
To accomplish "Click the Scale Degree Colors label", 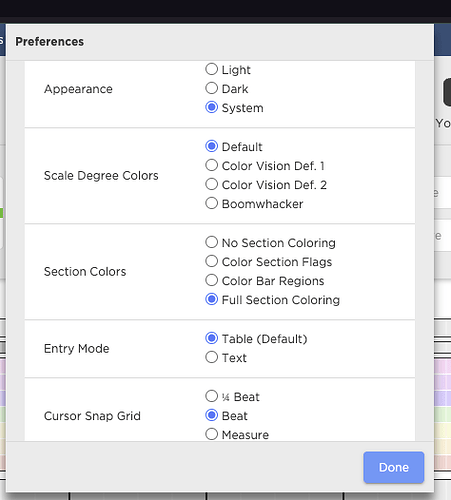I will click(x=101, y=176).
